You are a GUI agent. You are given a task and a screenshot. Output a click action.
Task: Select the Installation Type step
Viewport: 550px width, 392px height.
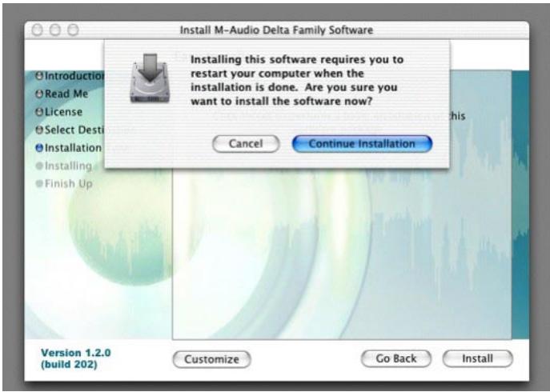pyautogui.click(x=70, y=148)
